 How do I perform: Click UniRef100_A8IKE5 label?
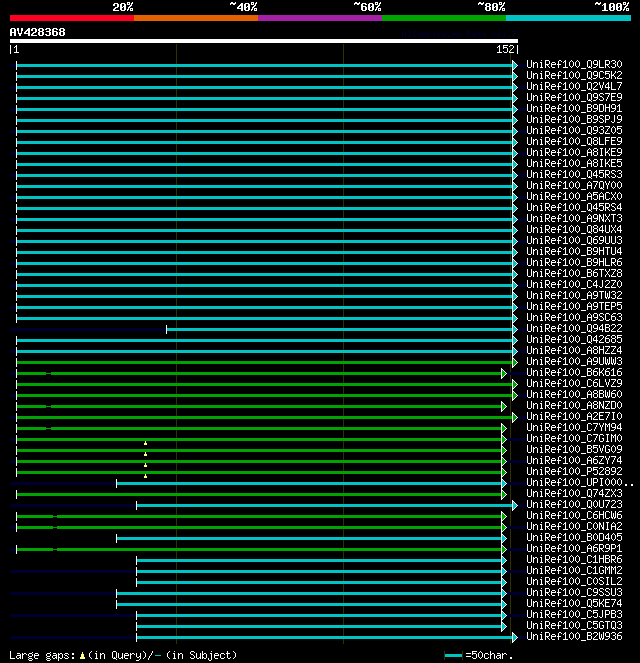tap(574, 164)
